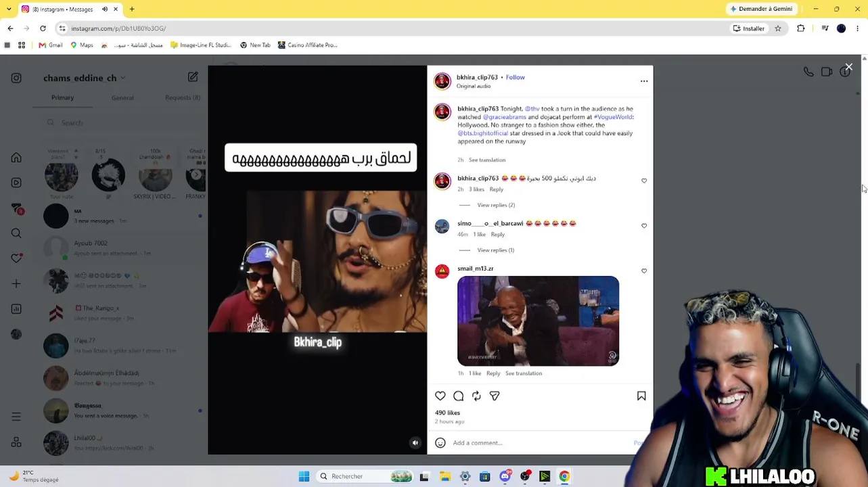Image resolution: width=868 pixels, height=487 pixels.
Task: Go back in the browser
Action: (x=10, y=28)
